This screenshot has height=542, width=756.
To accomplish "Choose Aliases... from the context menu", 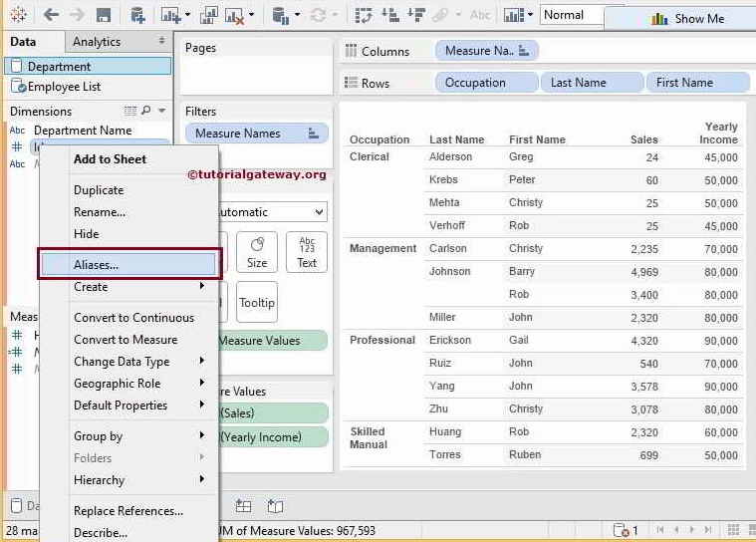I will click(x=127, y=265).
